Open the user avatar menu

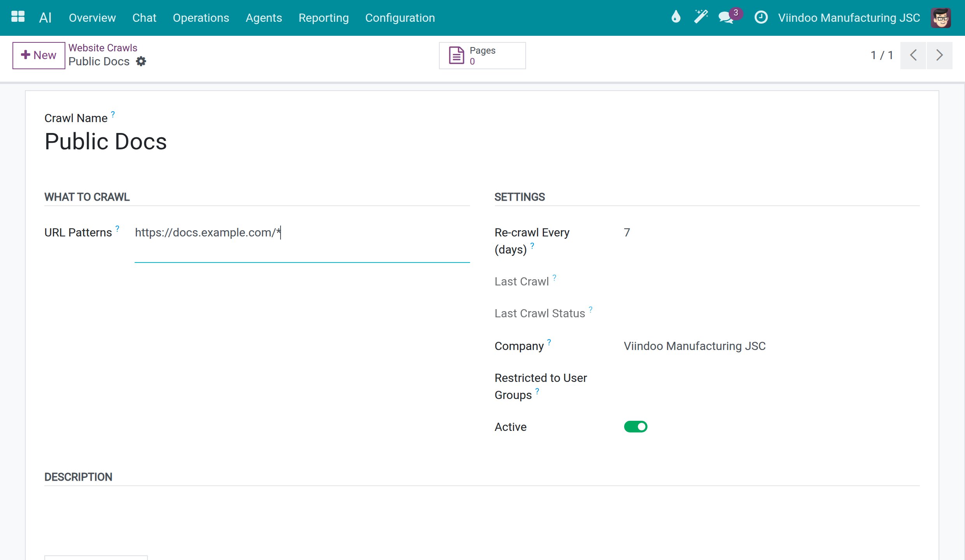pyautogui.click(x=941, y=18)
